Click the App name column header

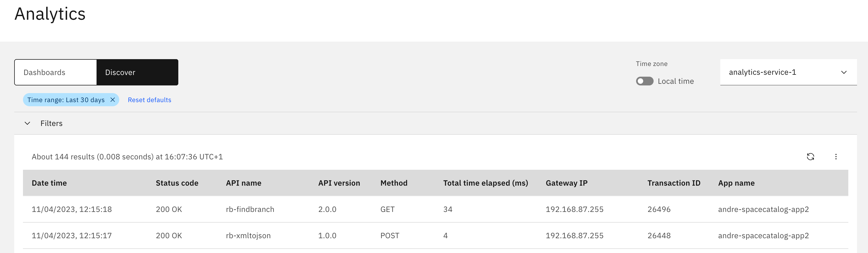coord(736,183)
